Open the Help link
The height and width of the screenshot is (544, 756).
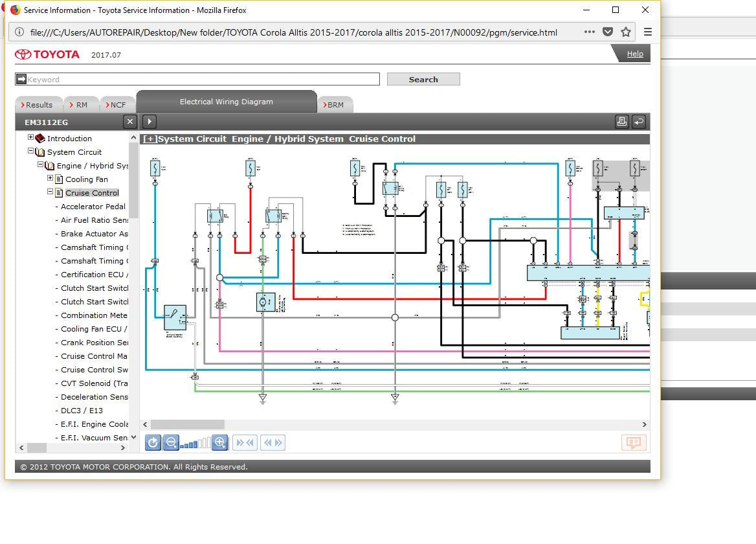point(634,54)
